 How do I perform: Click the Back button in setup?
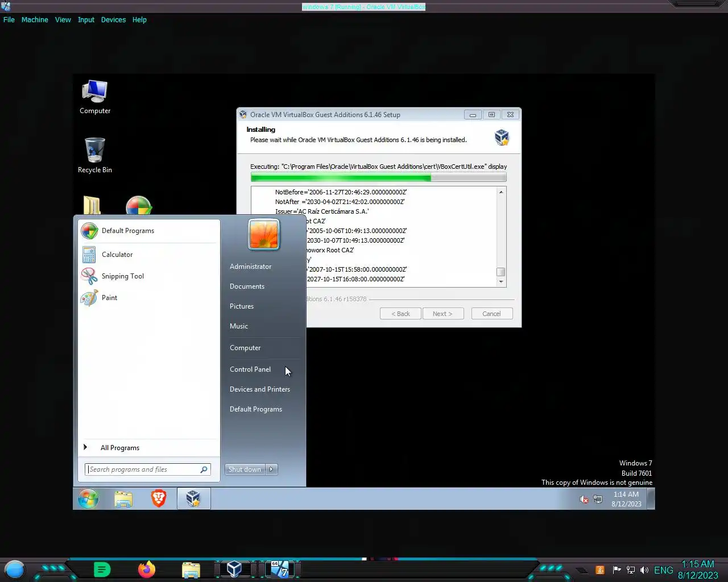(400, 314)
